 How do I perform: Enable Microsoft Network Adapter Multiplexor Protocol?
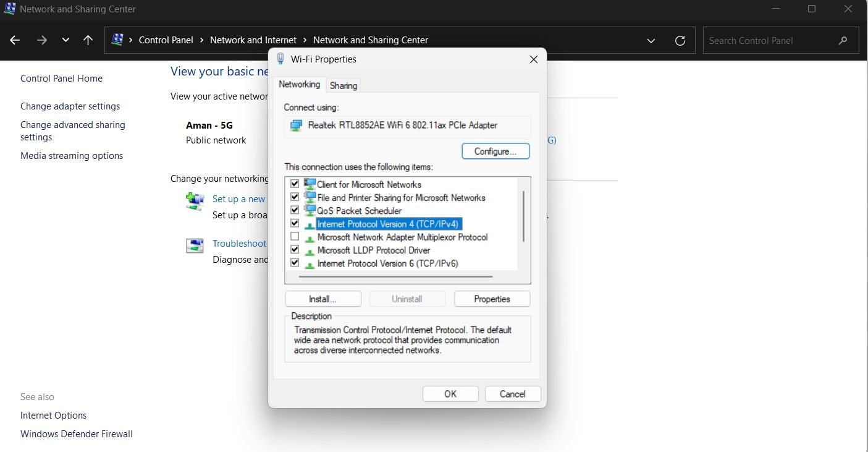[295, 236]
